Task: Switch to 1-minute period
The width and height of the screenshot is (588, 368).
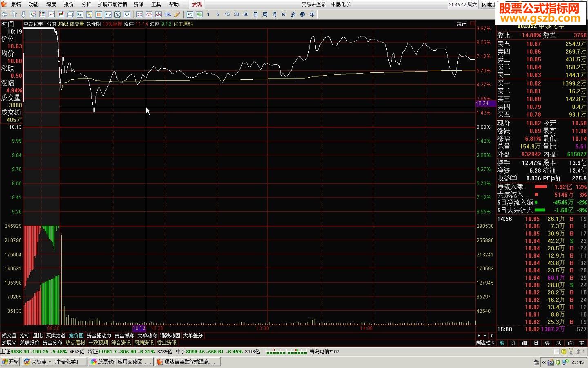Action: click(x=208, y=14)
